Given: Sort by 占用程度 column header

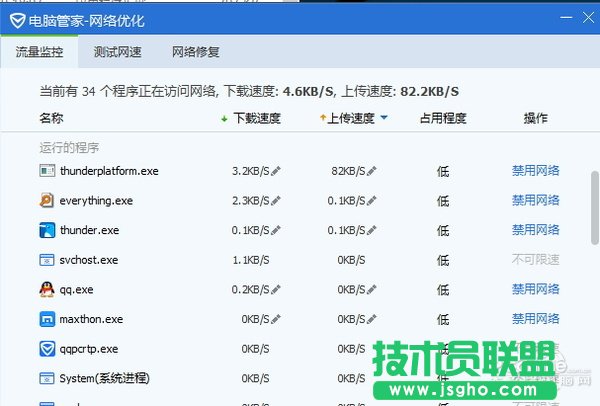Looking at the screenshot, I should 443,118.
